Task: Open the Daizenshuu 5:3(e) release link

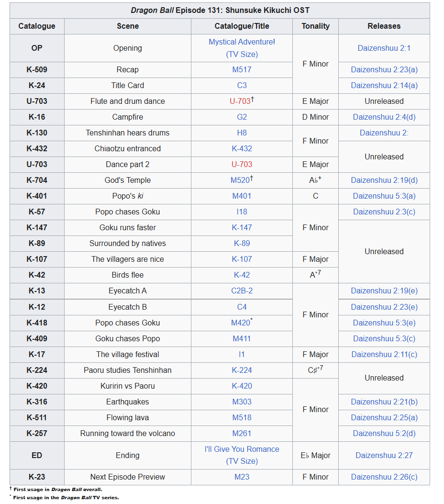Action: (x=384, y=323)
